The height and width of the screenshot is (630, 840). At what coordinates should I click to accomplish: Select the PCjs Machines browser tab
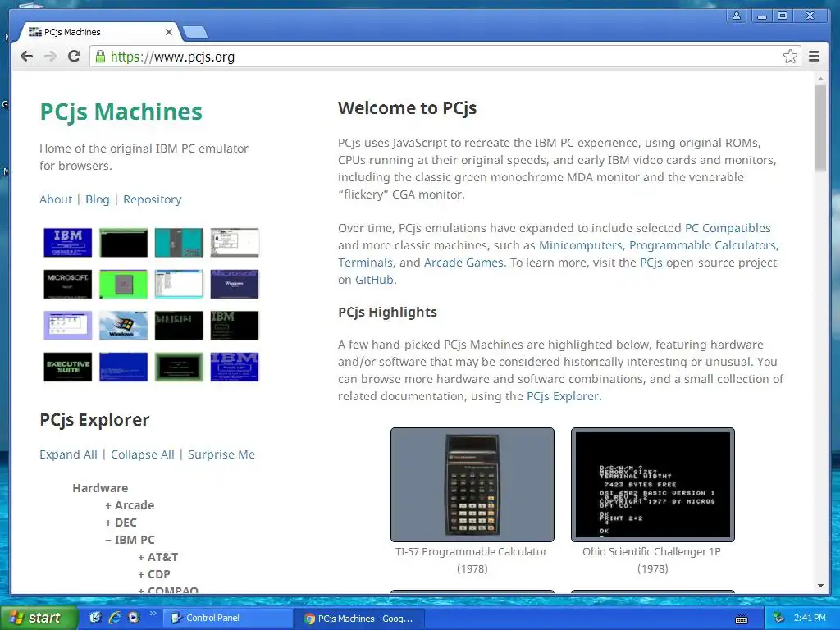[99, 32]
